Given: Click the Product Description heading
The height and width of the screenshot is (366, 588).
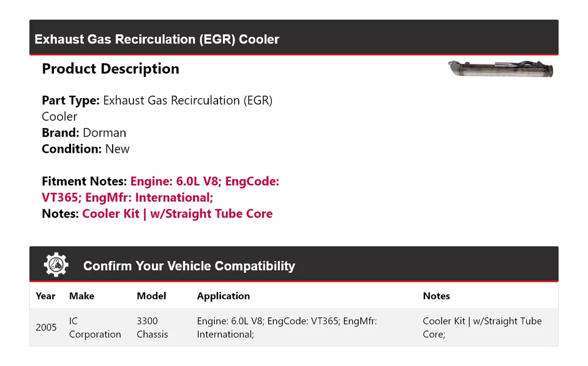Looking at the screenshot, I should (110, 69).
